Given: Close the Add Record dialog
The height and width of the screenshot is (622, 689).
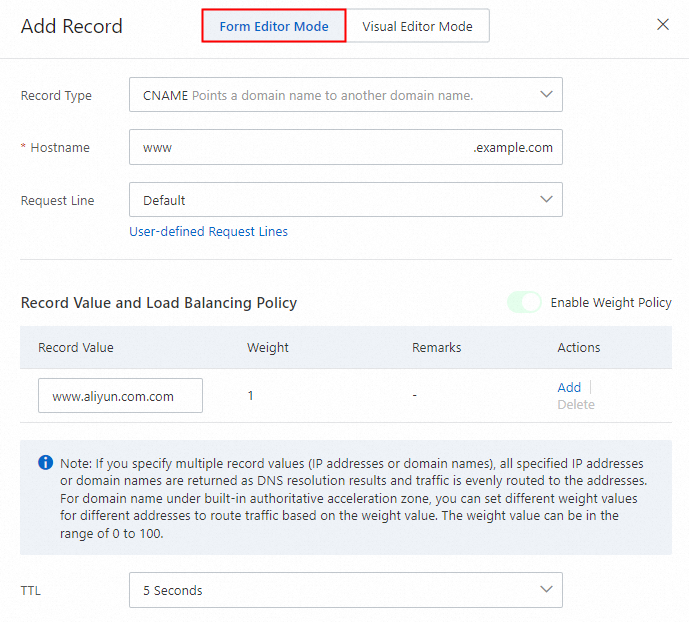Looking at the screenshot, I should [x=662, y=25].
